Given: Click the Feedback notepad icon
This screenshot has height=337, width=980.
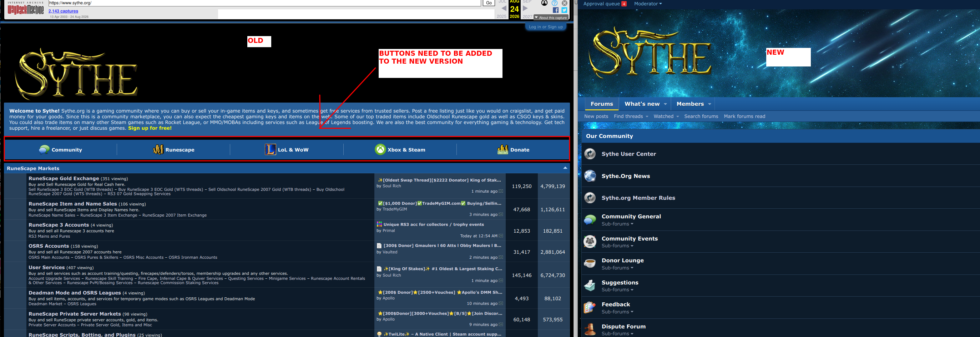Looking at the screenshot, I should click(590, 307).
